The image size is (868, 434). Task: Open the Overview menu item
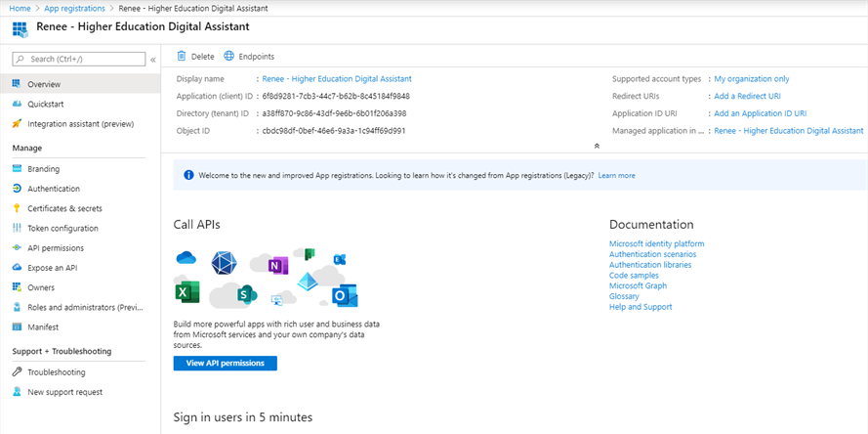point(80,84)
